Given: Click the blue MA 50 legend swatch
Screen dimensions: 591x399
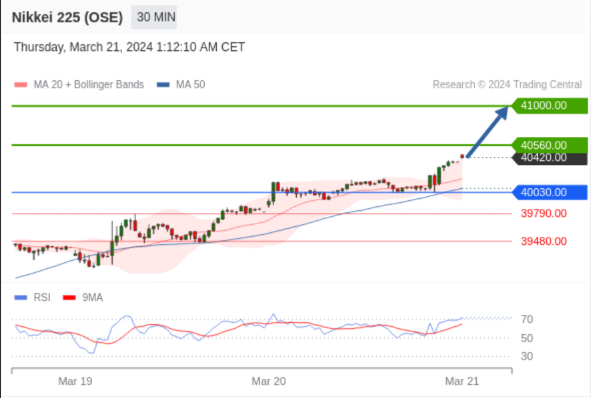Looking at the screenshot, I should click(163, 85).
